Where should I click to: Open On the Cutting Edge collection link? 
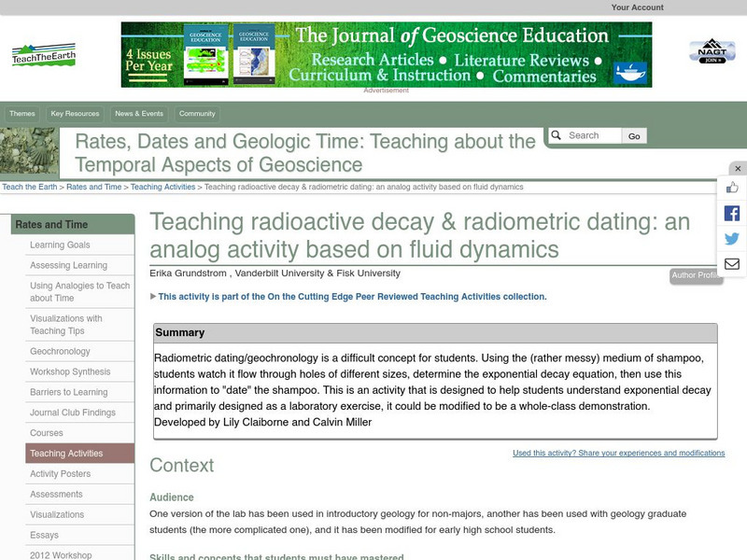353,297
